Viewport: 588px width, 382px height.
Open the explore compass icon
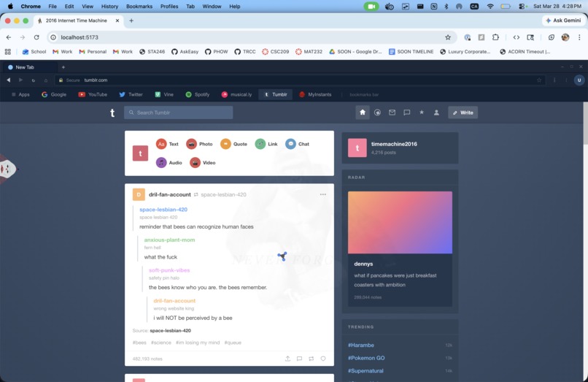[377, 112]
